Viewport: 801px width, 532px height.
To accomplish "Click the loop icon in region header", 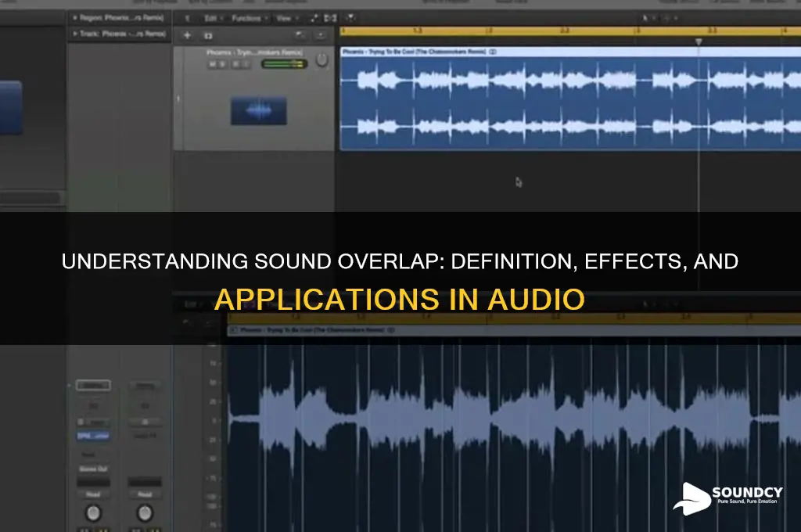I will [x=493, y=52].
